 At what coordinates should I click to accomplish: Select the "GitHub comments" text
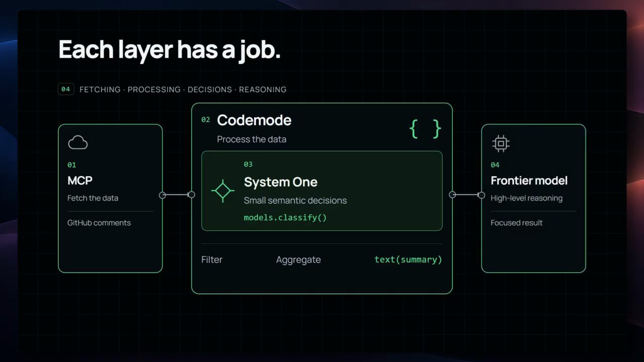point(99,223)
